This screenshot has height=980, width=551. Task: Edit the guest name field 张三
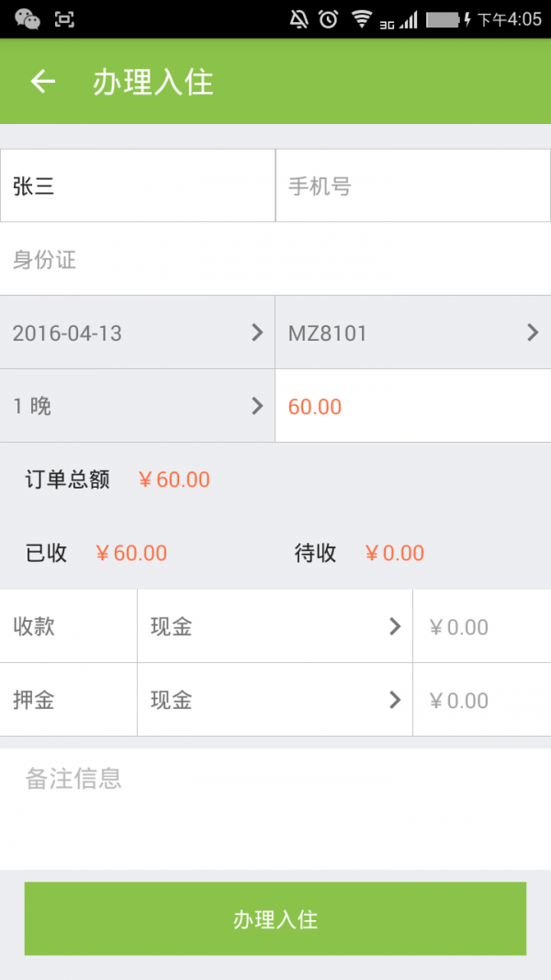(138, 186)
